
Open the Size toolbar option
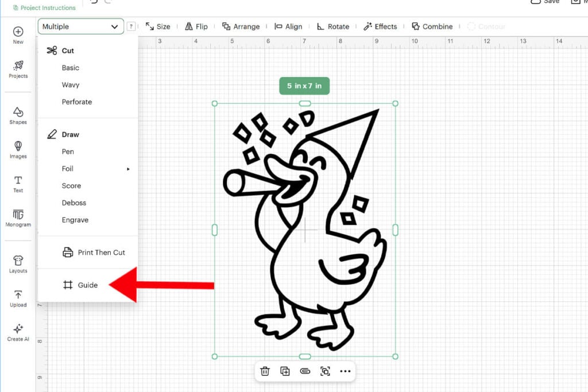(158, 26)
